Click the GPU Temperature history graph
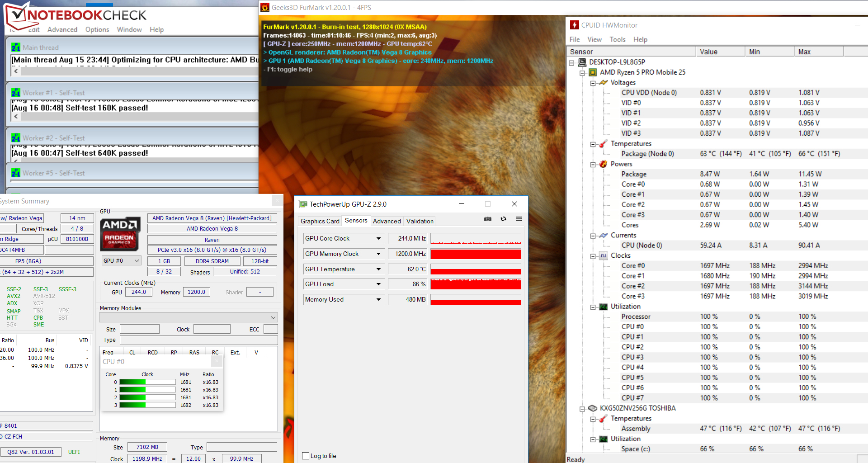 [476, 269]
